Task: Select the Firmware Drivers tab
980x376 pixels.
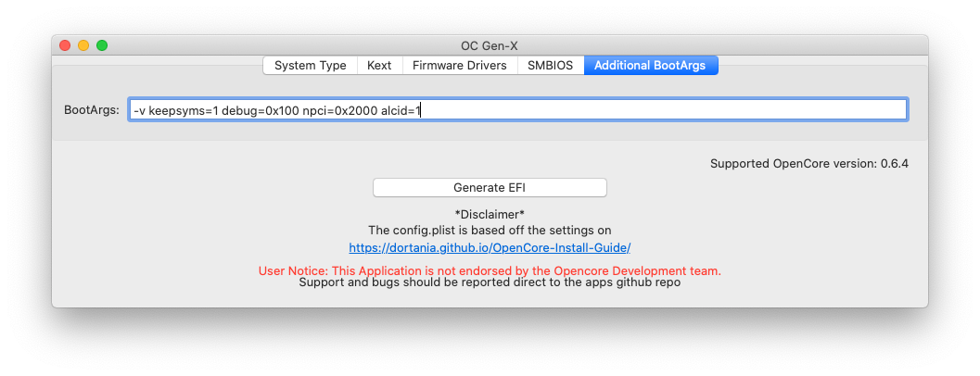Action: click(x=459, y=66)
